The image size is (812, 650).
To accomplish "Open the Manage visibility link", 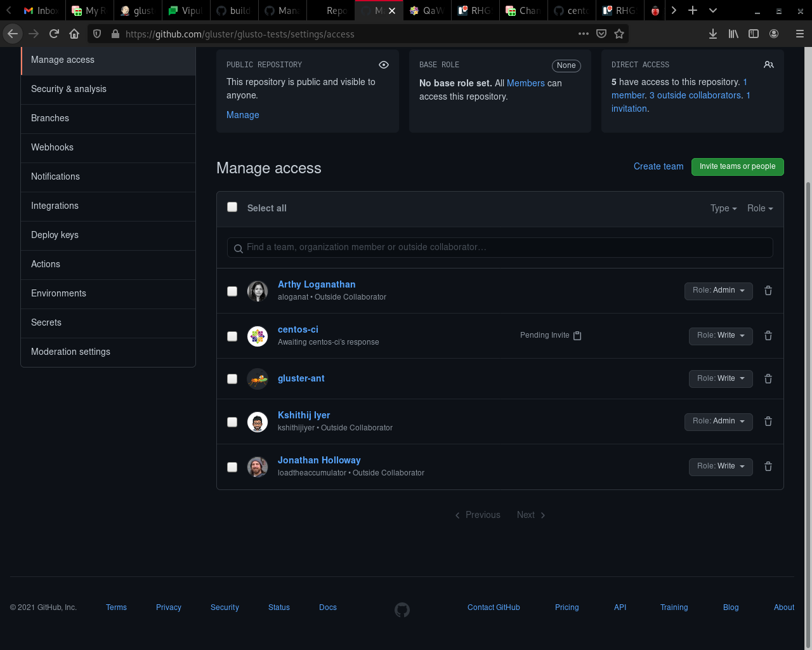I will [243, 115].
